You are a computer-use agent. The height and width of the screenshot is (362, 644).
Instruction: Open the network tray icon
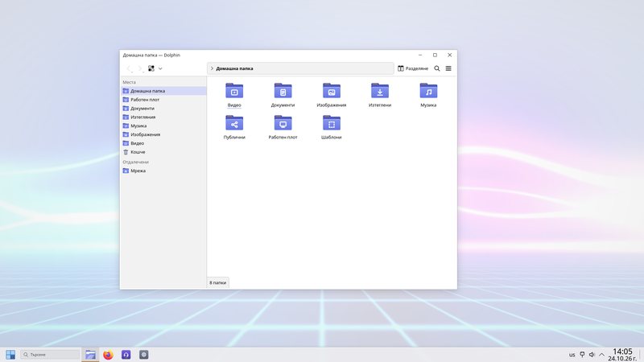tap(582, 355)
